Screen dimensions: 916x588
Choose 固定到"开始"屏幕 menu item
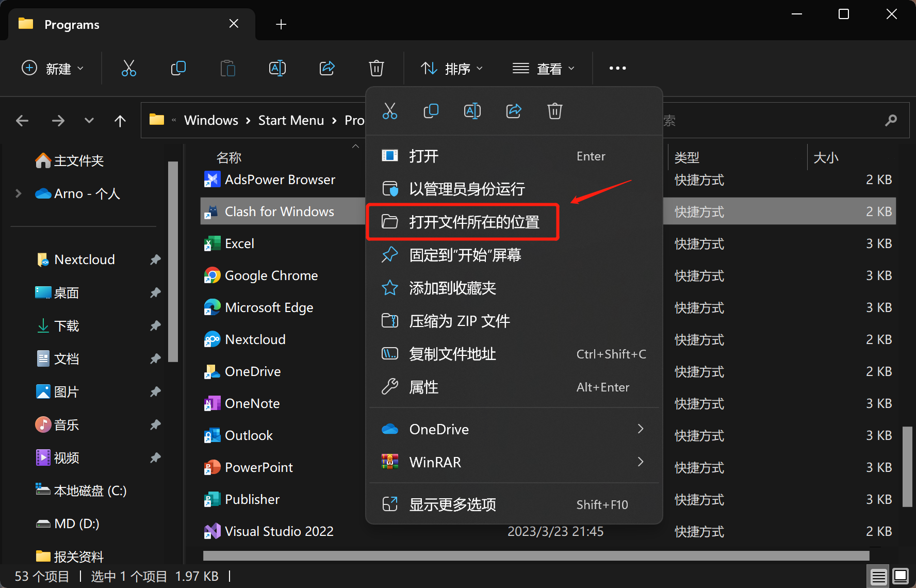[514, 255]
